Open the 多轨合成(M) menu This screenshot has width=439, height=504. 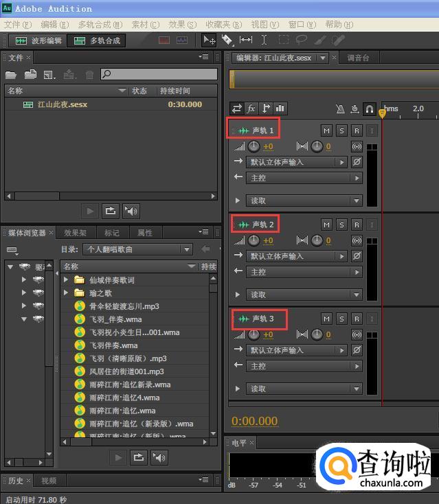coord(100,25)
